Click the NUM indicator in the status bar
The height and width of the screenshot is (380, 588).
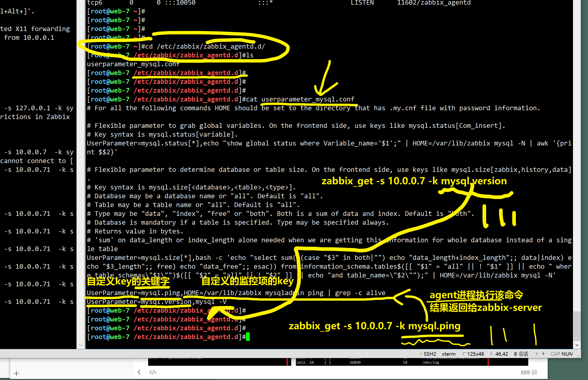click(x=567, y=354)
